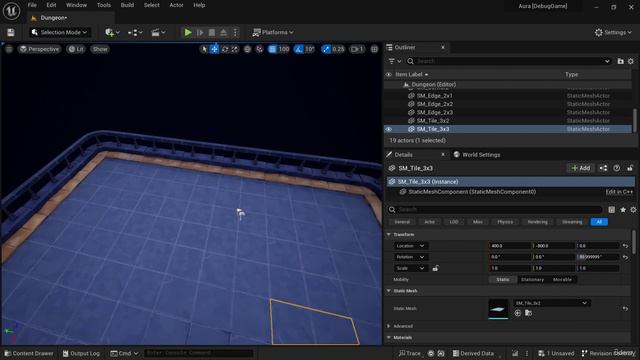The height and width of the screenshot is (360, 640).
Task: Select the All details filter
Action: tap(599, 222)
